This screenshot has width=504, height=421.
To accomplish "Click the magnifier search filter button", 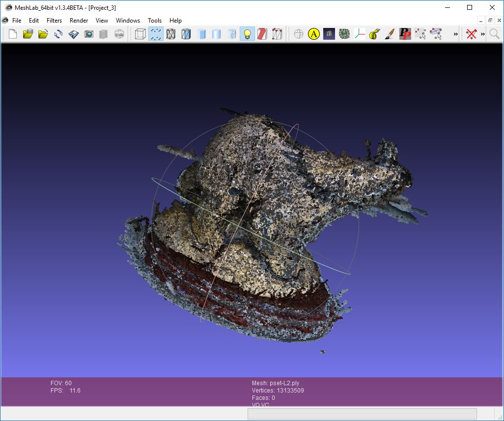I will click(x=493, y=34).
